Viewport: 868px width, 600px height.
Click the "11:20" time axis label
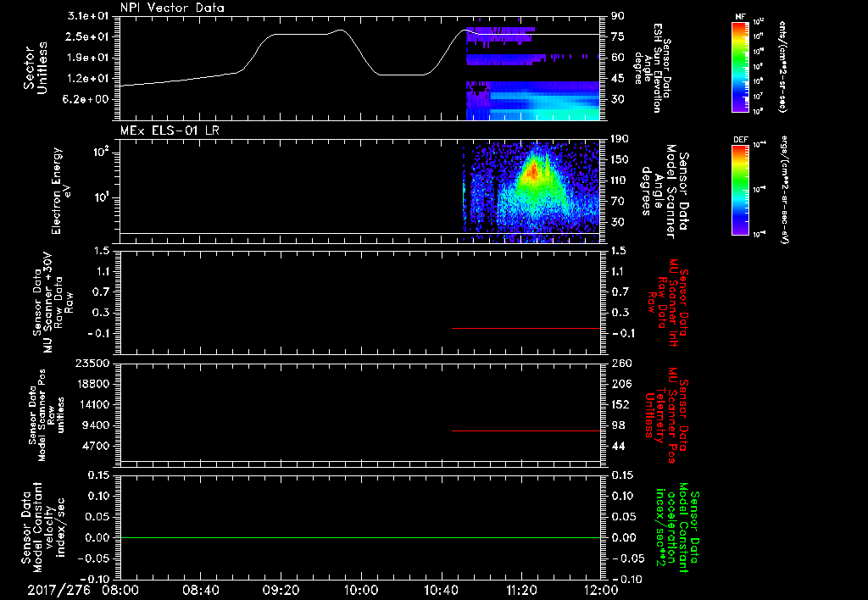coord(521,590)
